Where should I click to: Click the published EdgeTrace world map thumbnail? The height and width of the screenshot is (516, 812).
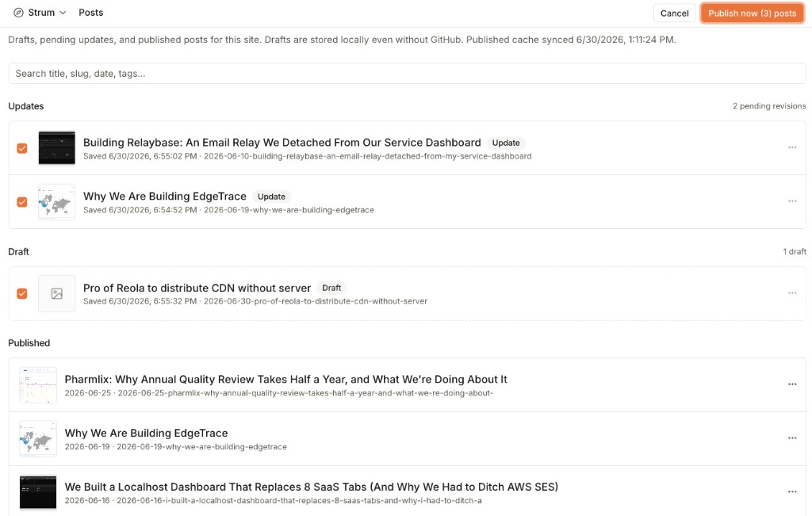click(x=38, y=439)
